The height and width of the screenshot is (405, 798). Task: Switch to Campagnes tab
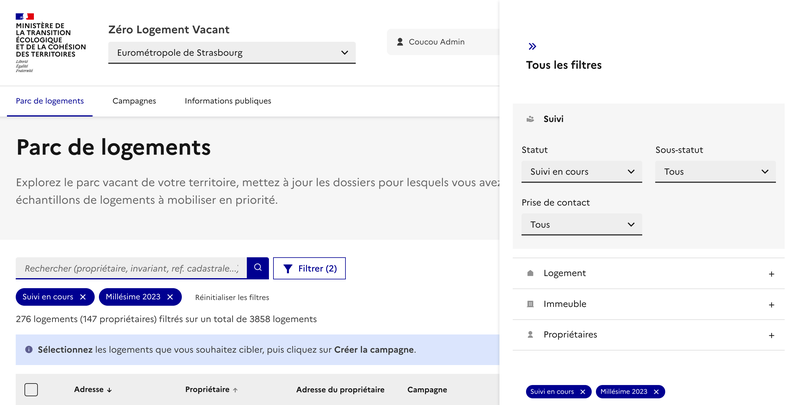pyautogui.click(x=134, y=101)
